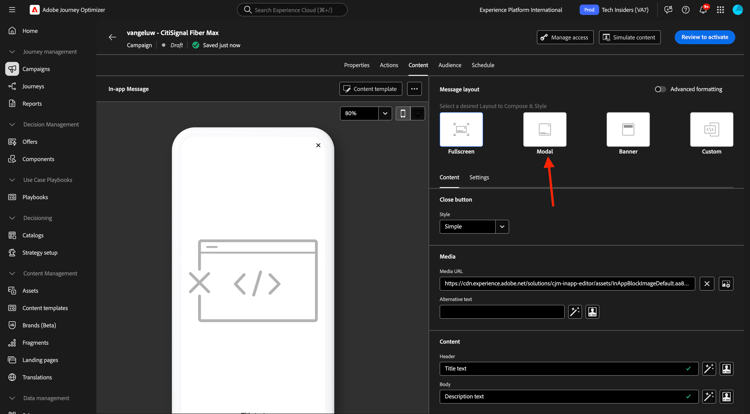Open Offers in the sidebar

[30, 142]
